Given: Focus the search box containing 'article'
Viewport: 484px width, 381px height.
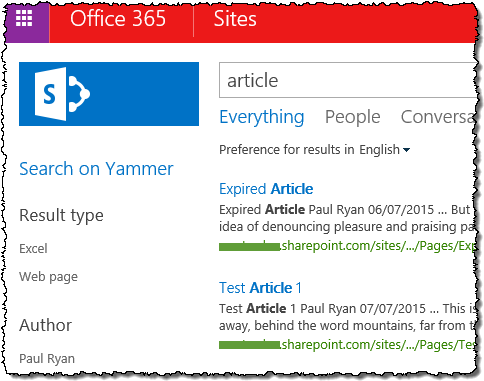Looking at the screenshot, I should point(348,80).
